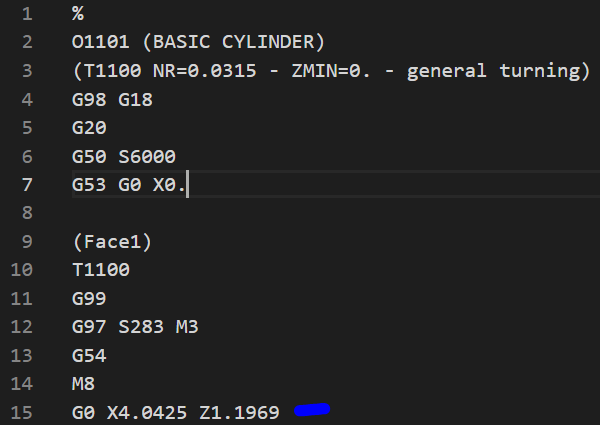Click the X4.0425 coordinate on line 15
The image size is (600, 425).
[x=145, y=412]
